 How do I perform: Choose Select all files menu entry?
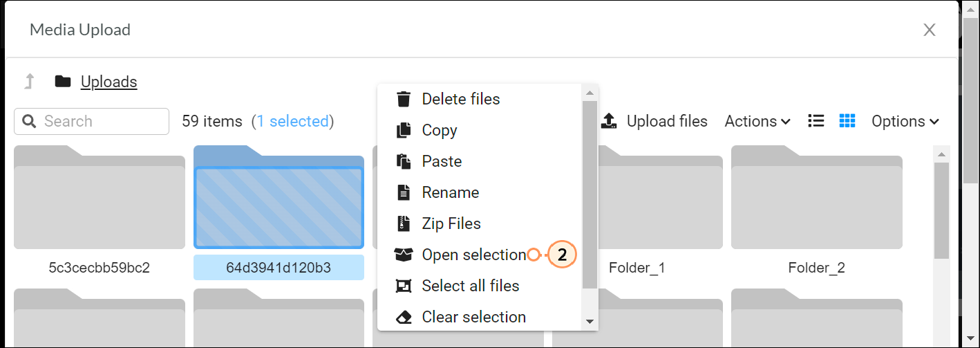tap(480, 286)
